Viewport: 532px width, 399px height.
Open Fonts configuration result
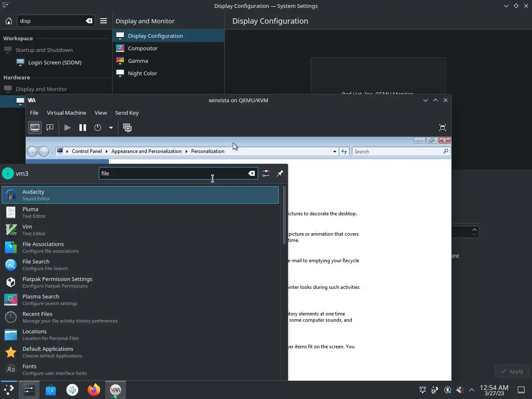140,369
